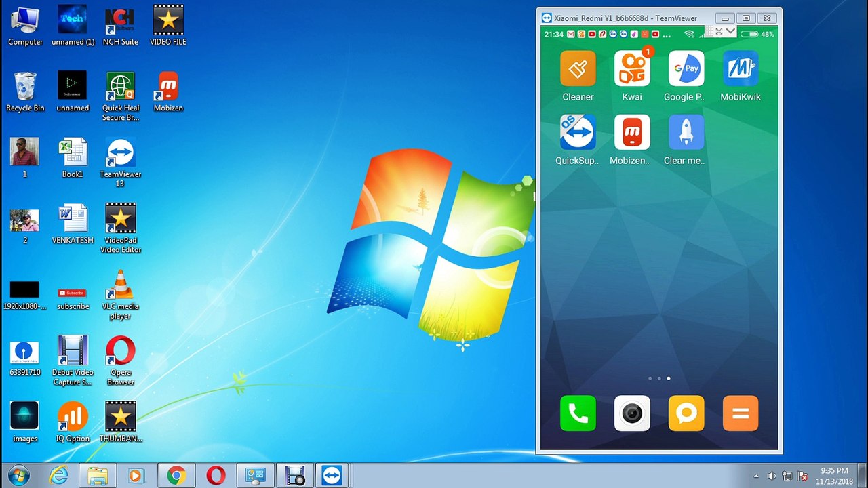Viewport: 868px width, 488px height.
Task: Open the Windows Start menu
Action: click(x=19, y=475)
